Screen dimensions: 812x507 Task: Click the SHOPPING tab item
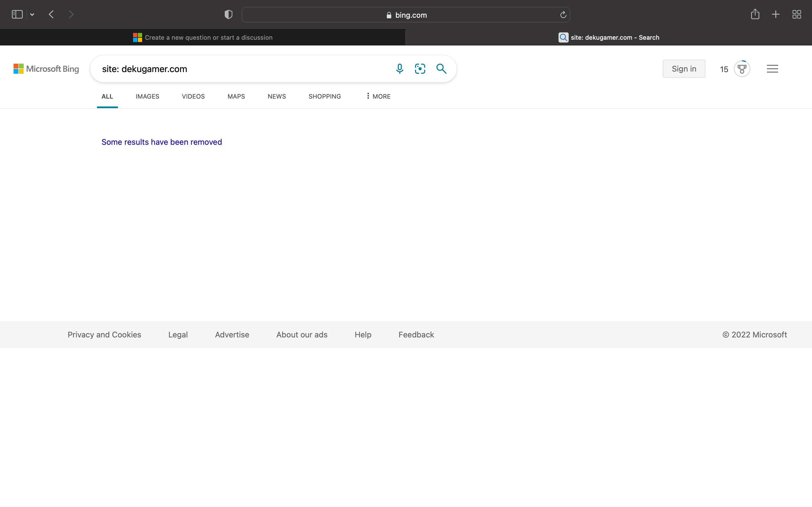tap(325, 96)
